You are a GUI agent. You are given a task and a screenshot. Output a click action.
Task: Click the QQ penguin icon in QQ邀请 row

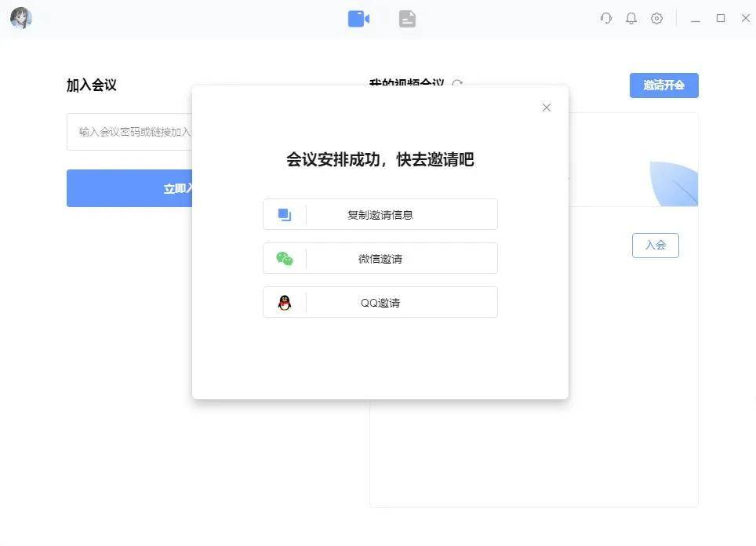tap(284, 301)
